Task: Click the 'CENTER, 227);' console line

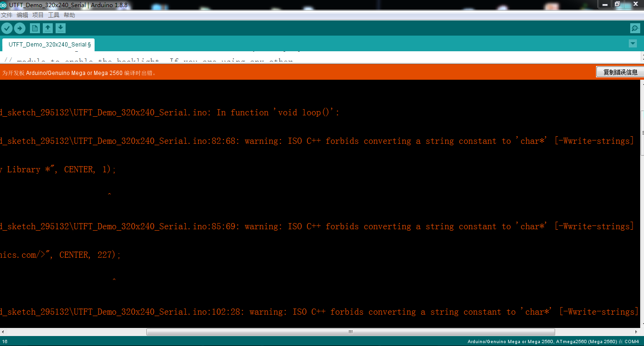Action: 60,255
